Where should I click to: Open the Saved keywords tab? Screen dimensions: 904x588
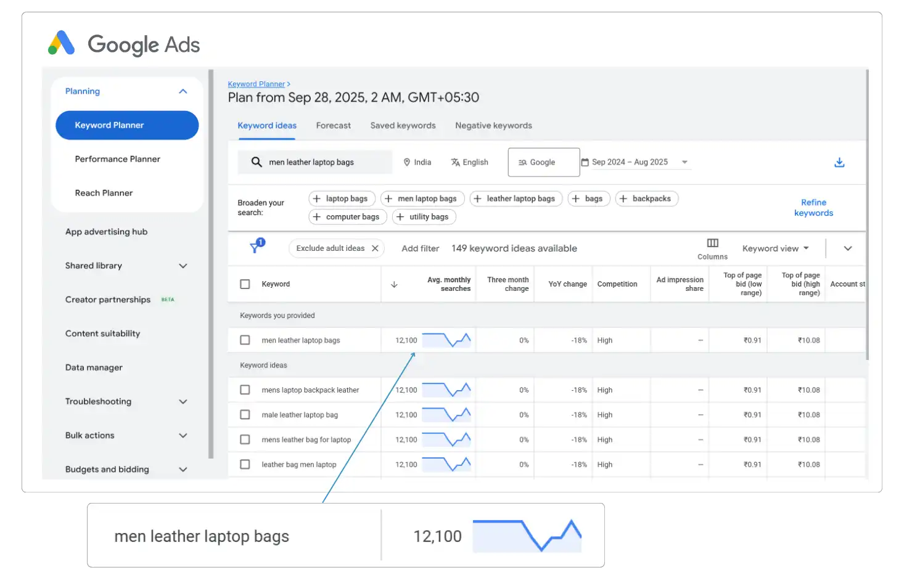coord(402,125)
